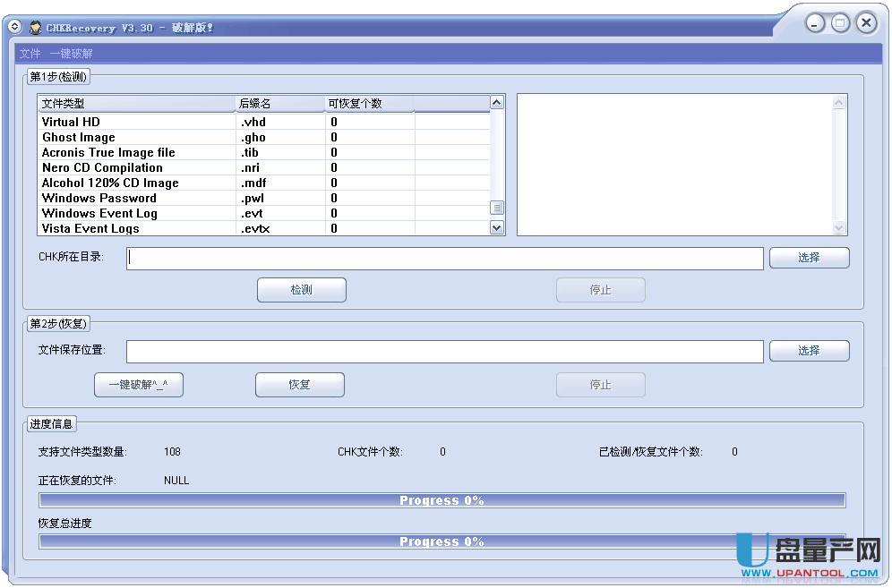Click the 恢复总进度 progress bar
The width and height of the screenshot is (892, 588).
(x=442, y=541)
